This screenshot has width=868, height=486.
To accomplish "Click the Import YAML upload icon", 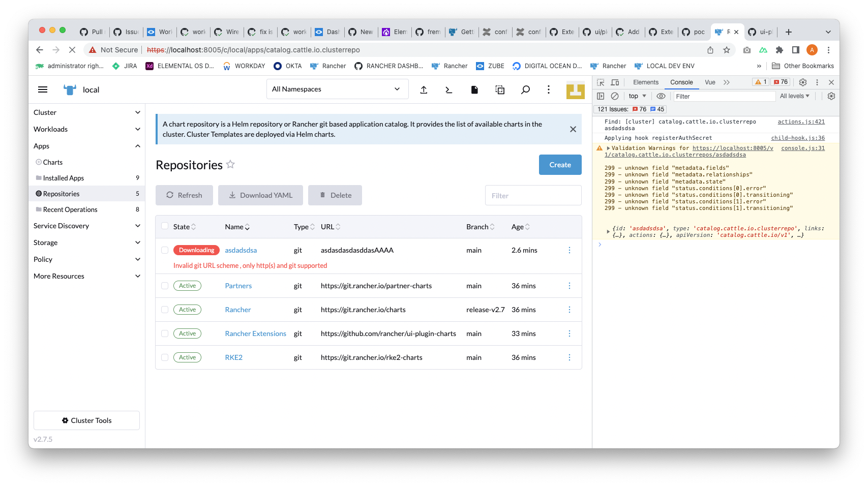I will pos(424,89).
